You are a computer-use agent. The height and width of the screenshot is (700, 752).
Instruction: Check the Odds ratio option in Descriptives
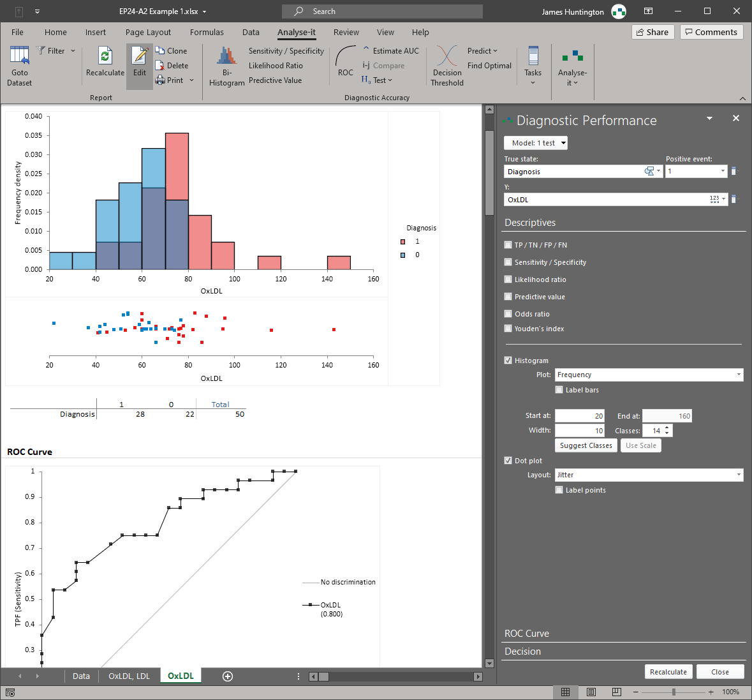(508, 313)
